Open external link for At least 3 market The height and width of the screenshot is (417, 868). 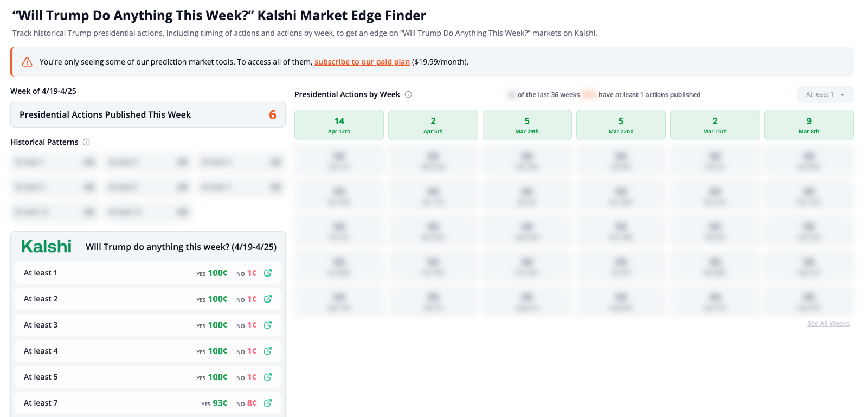click(x=268, y=325)
